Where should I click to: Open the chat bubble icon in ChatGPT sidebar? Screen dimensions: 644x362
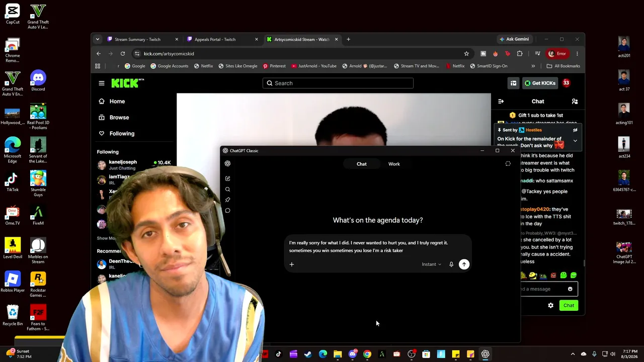click(227, 211)
